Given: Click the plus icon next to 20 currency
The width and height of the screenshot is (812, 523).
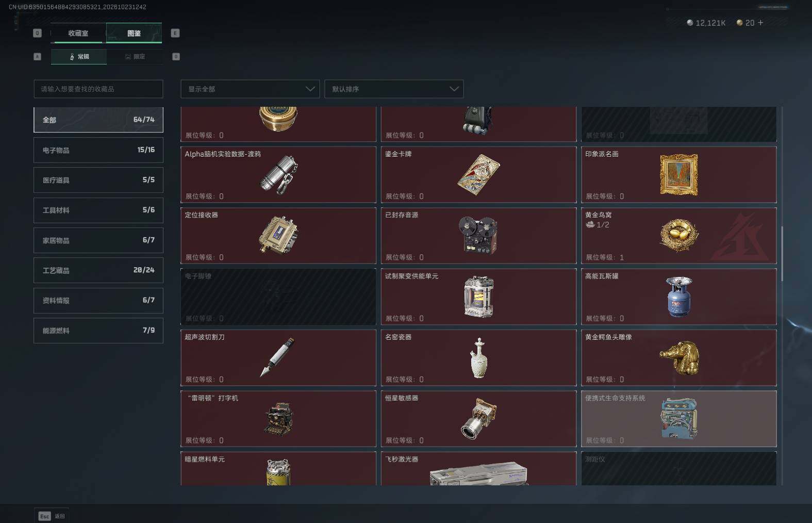Looking at the screenshot, I should pyautogui.click(x=760, y=23).
